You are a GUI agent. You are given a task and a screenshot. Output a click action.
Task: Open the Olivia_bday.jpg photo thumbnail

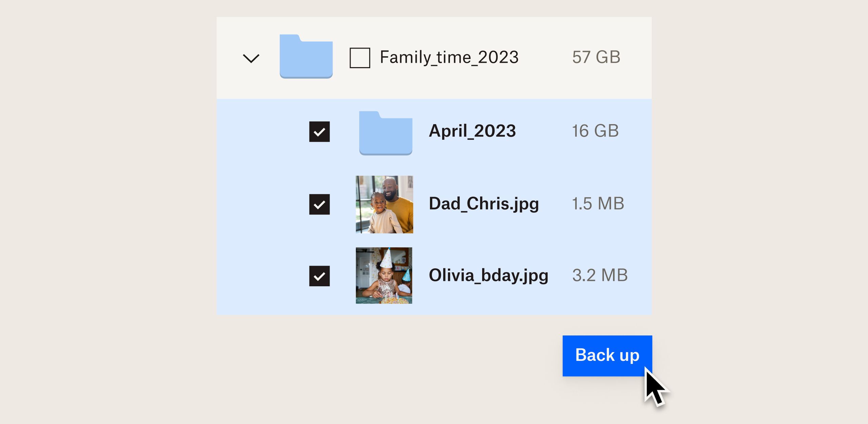(x=384, y=275)
